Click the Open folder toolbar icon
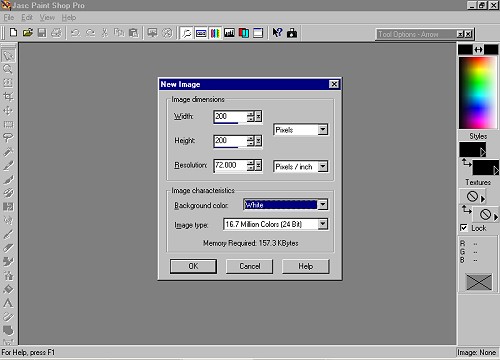 click(28, 33)
